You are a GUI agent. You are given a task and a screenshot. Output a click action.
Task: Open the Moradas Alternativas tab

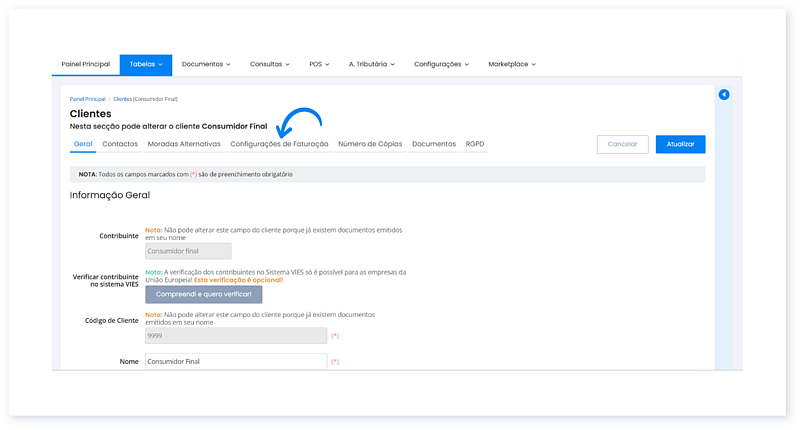point(184,144)
